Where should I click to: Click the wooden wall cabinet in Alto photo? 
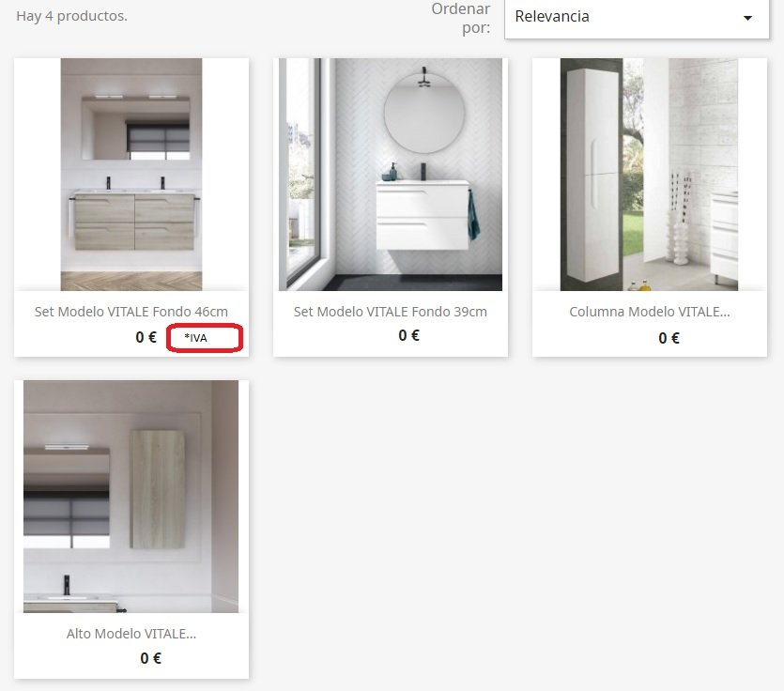coord(158,489)
